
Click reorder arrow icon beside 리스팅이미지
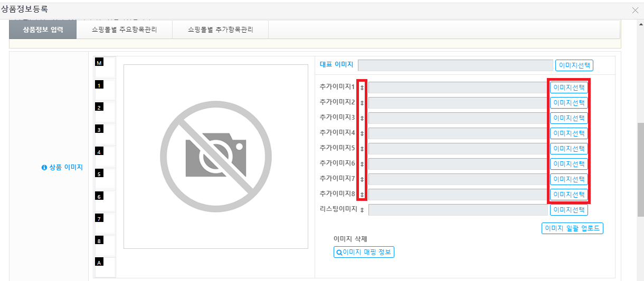(x=362, y=210)
